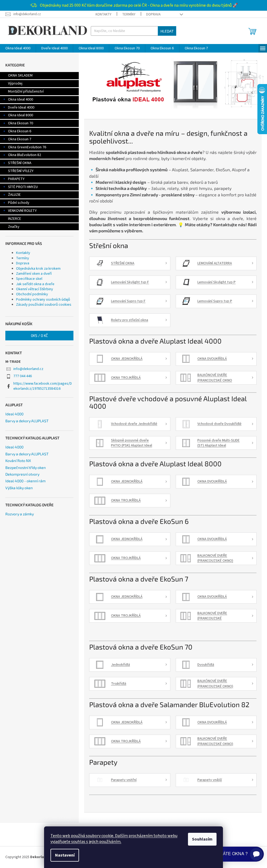Open the shopping cart icon in header
The height and width of the screenshot is (868, 267).
point(252,31)
